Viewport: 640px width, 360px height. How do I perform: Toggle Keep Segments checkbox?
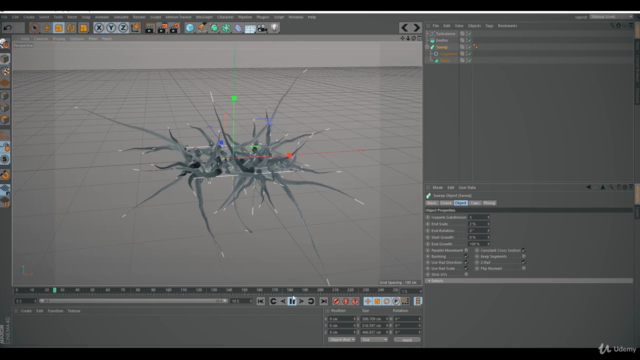coord(524,256)
